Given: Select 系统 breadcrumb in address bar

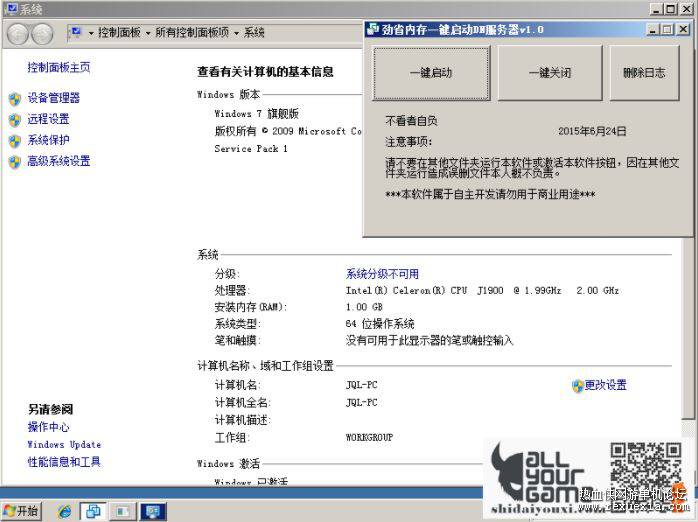Looking at the screenshot, I should [254, 32].
